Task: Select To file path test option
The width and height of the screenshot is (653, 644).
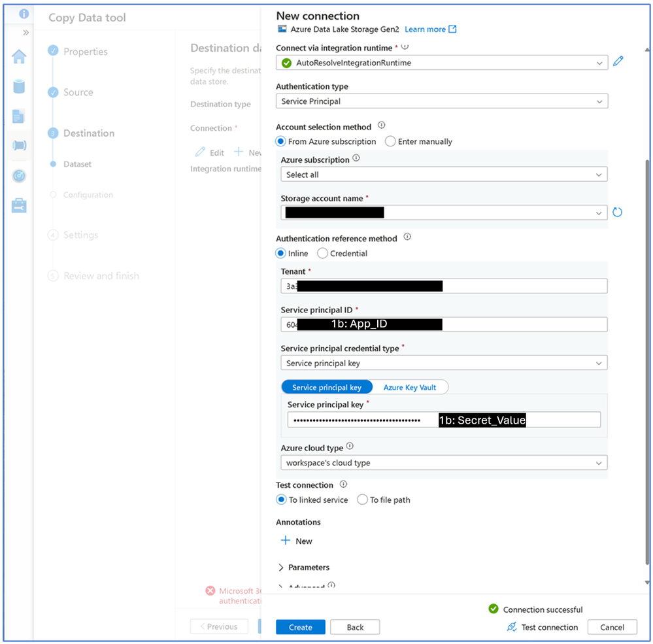Action: (362, 500)
